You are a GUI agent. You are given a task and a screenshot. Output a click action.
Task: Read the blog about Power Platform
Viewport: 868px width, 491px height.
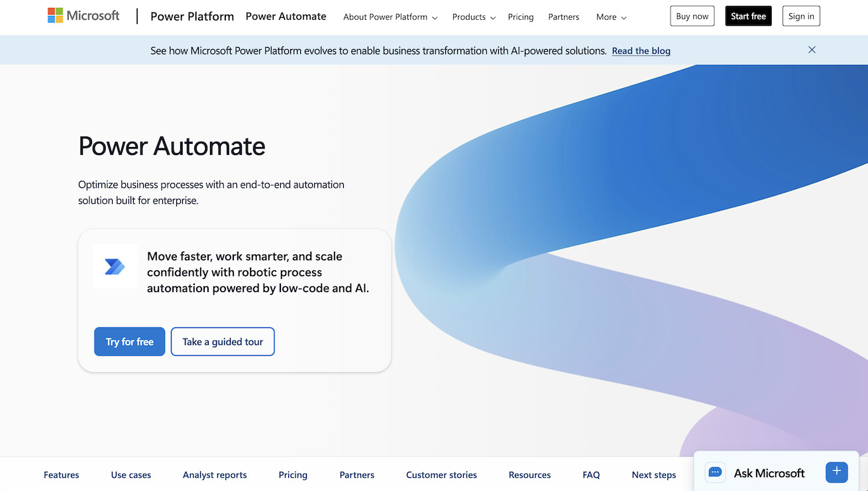(641, 50)
